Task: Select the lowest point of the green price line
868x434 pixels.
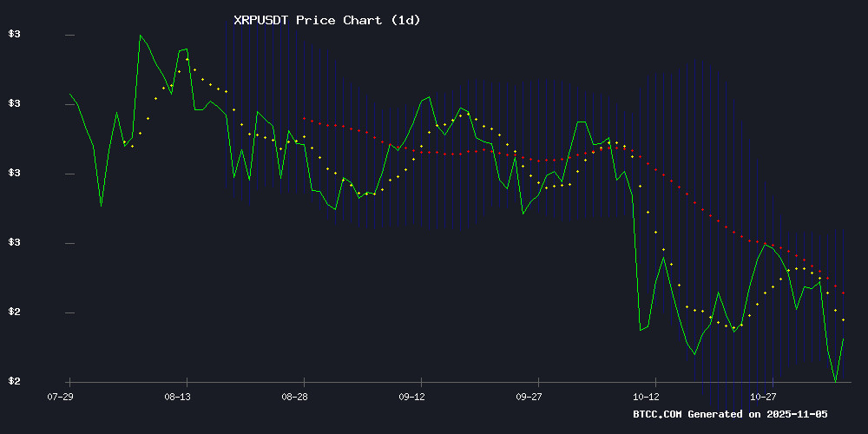Action: (835, 381)
